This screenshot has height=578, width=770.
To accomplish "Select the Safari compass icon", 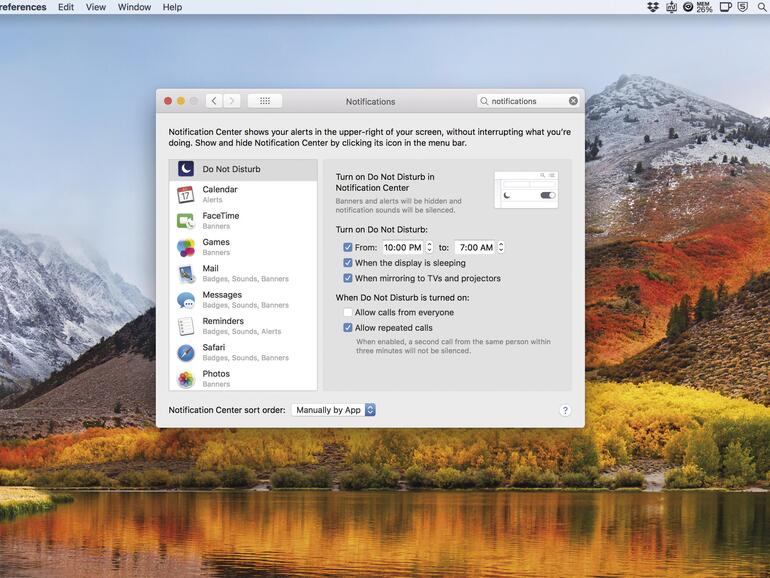I will [186, 353].
